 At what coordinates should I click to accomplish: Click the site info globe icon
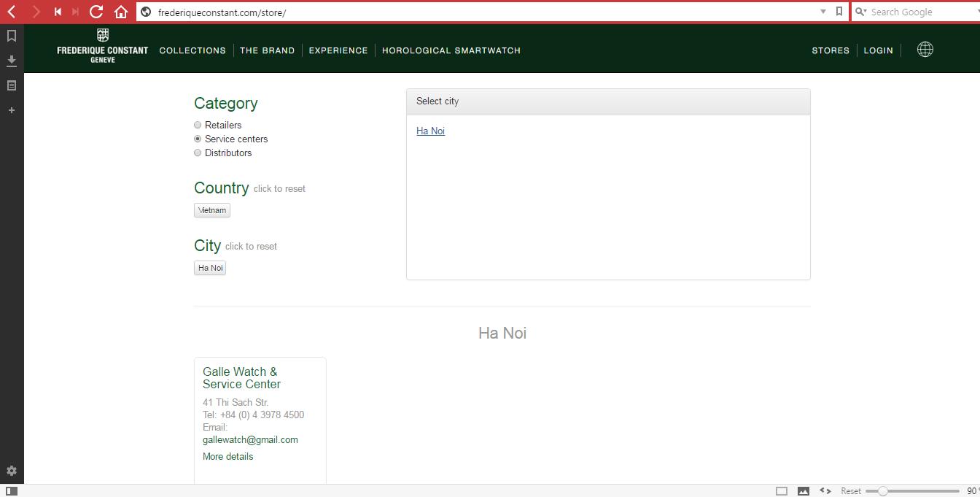[146, 12]
